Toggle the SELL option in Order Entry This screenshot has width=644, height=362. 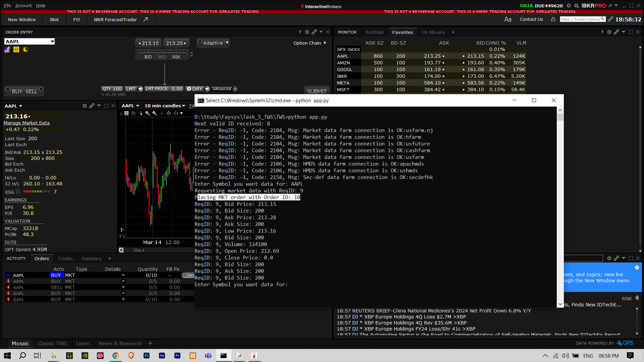point(31,90)
